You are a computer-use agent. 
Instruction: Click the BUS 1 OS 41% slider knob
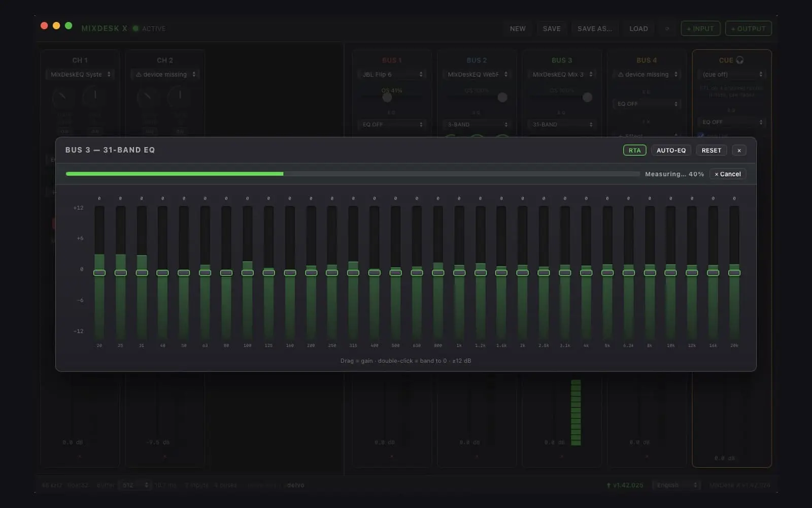tap(387, 97)
